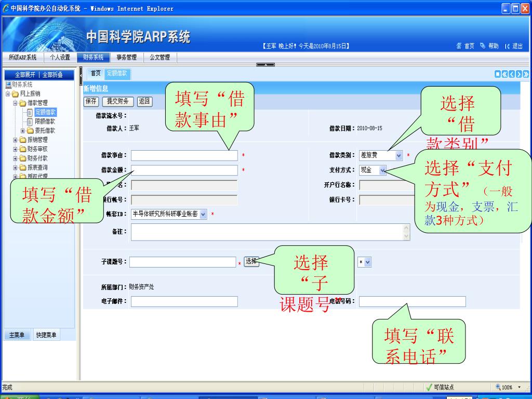Click the 首页 home icon in header
Viewport: 532px width, 399px height.
(459, 46)
